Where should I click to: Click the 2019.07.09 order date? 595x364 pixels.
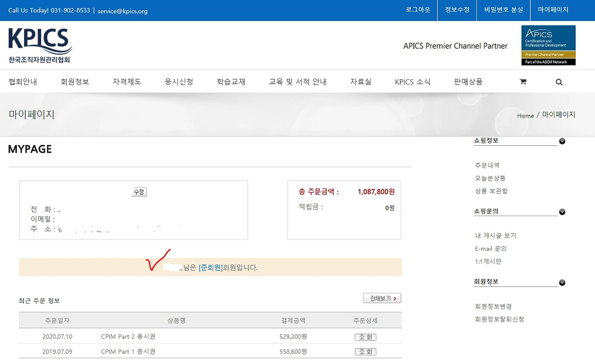(x=57, y=351)
